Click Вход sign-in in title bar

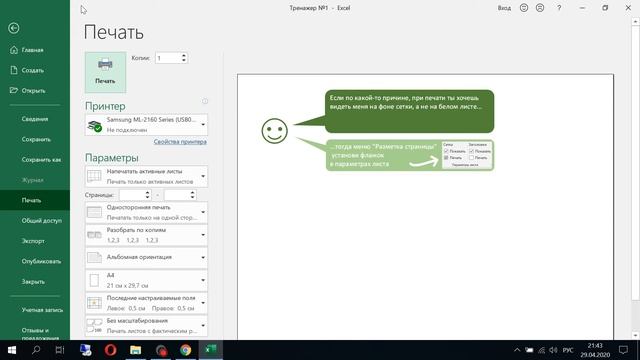tap(504, 8)
